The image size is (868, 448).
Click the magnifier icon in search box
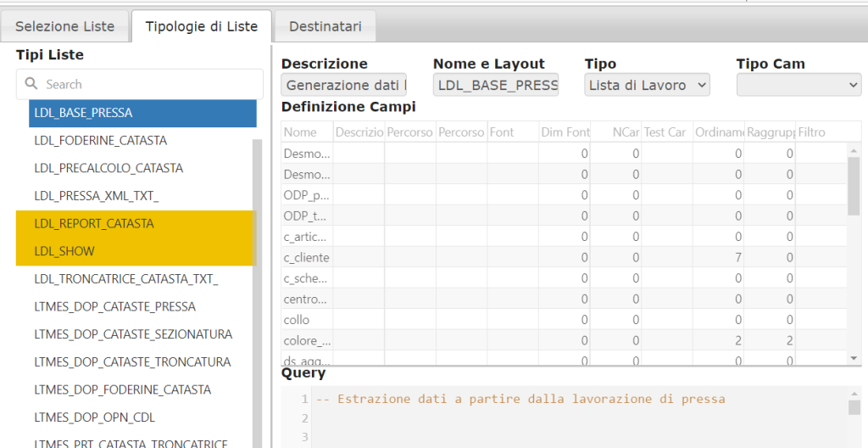pos(32,84)
